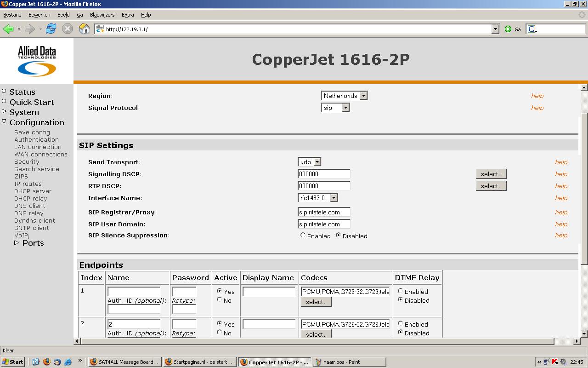Viewport: 588px width, 368px height.
Task: Click the first quick launch icon next to Start
Action: [x=36, y=362]
